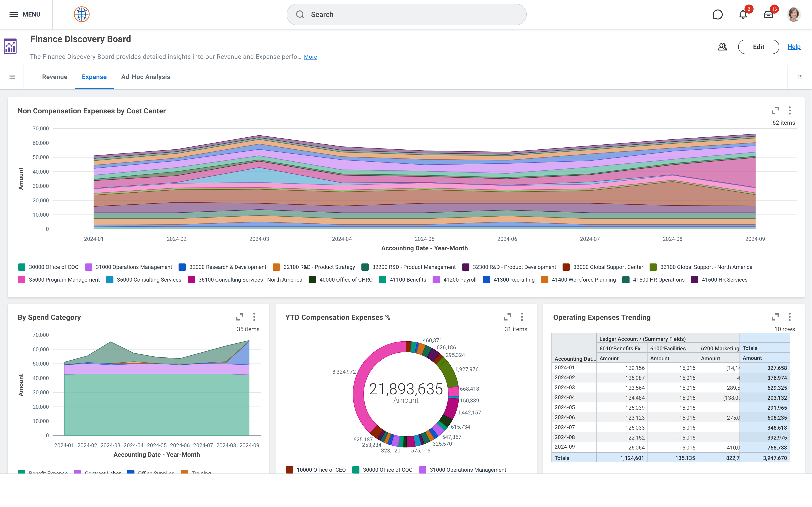Screen dimensions: 812x507
Task: Open the user profile avatar
Action: click(x=794, y=14)
